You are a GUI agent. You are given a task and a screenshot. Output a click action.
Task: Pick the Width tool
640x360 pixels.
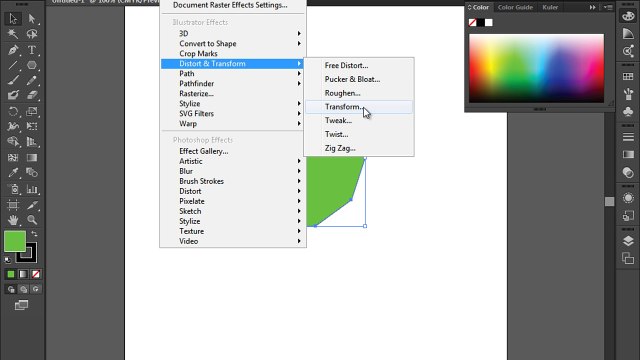pyautogui.click(x=13, y=127)
